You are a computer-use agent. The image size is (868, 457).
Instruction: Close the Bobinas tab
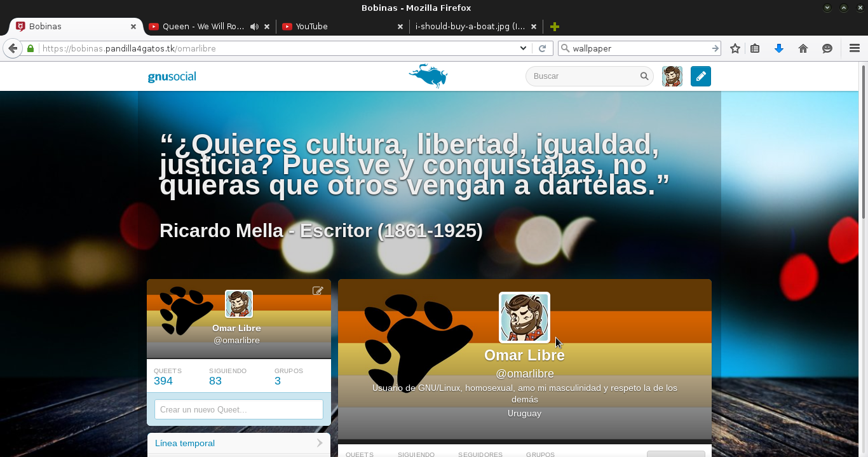(x=133, y=27)
